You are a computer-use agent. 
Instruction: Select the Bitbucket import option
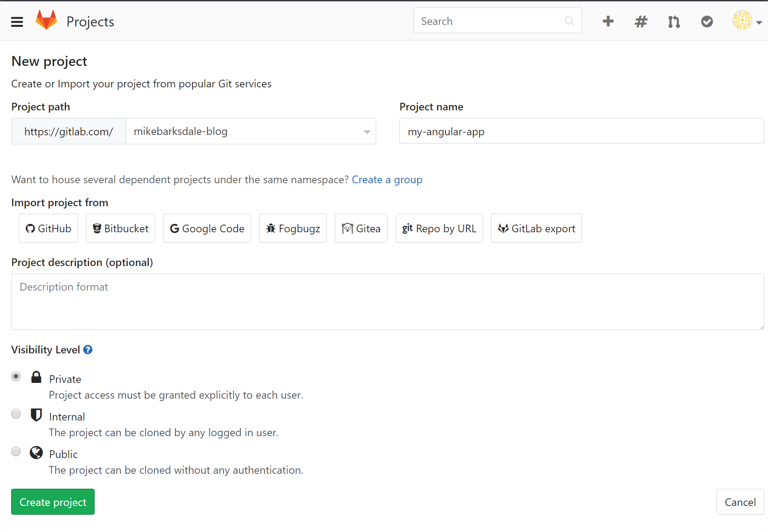[x=120, y=228]
